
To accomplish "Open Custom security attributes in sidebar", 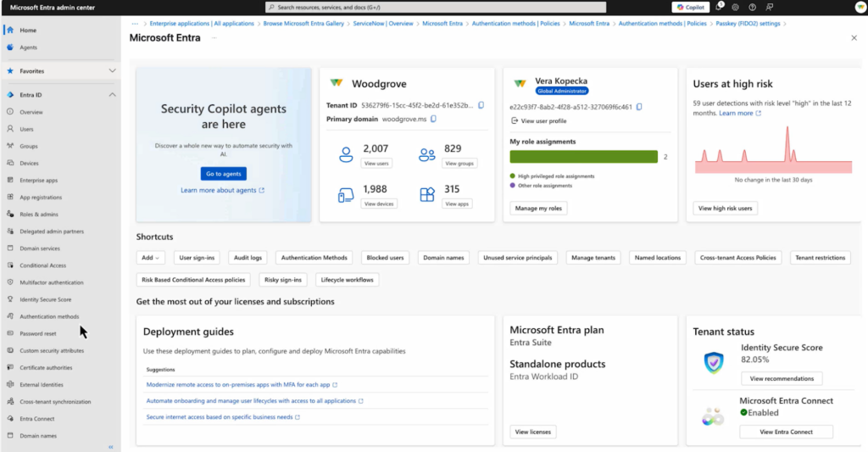I will coord(52,350).
